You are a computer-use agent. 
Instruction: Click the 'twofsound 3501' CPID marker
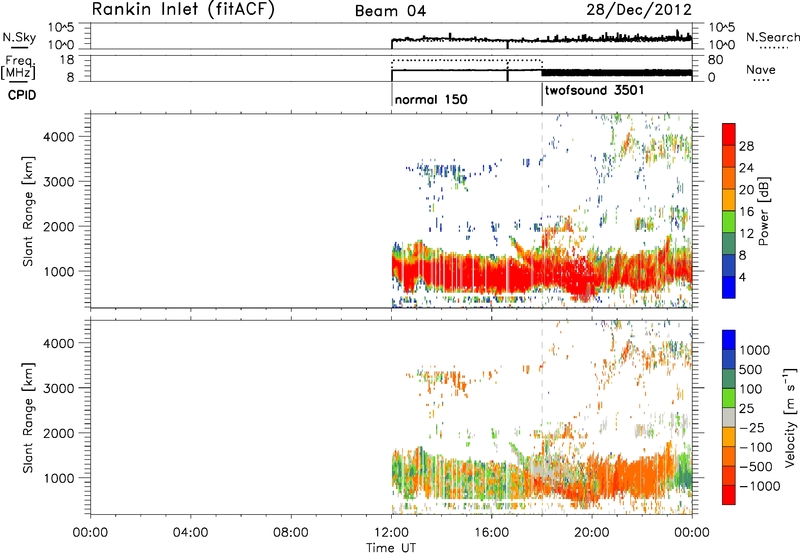click(594, 91)
